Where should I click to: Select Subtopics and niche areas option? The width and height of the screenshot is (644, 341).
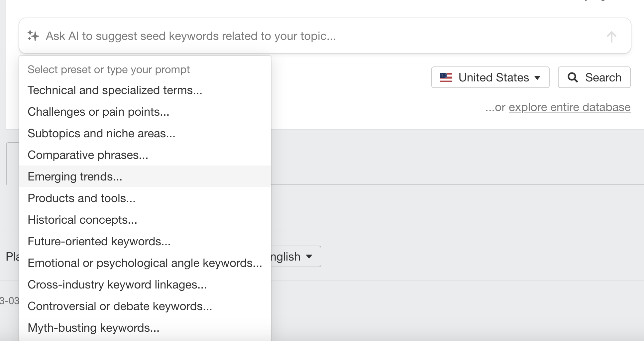tap(101, 133)
